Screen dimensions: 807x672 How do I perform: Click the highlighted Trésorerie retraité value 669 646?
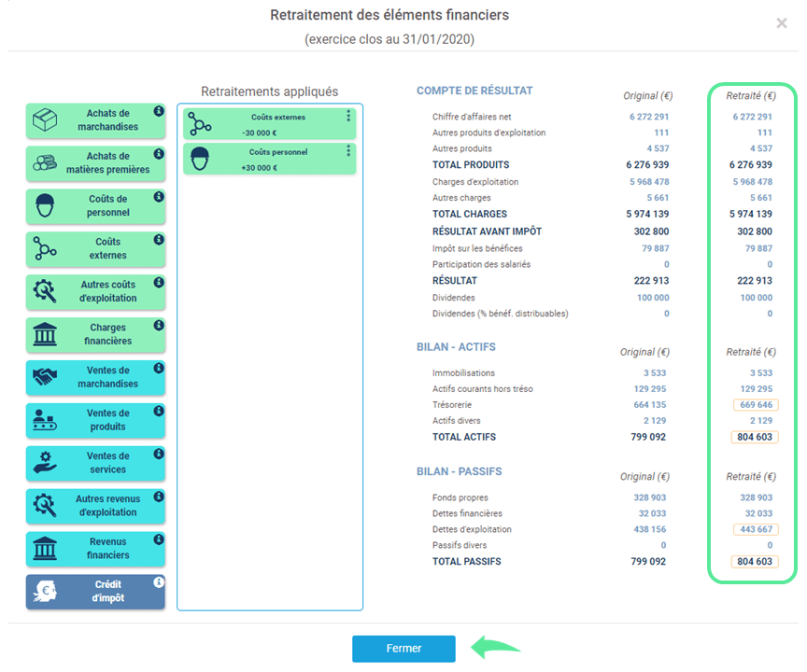pos(756,405)
